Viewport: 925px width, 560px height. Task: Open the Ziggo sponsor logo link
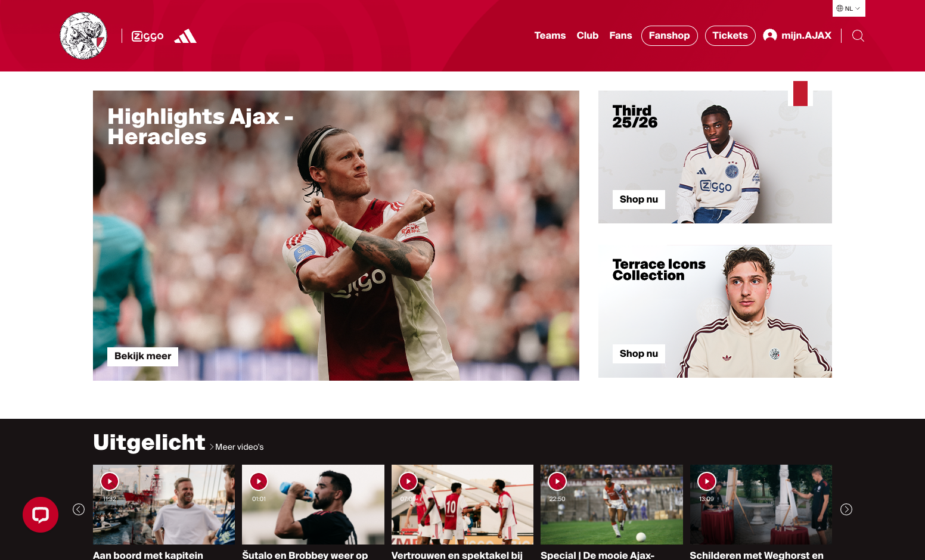(x=147, y=36)
